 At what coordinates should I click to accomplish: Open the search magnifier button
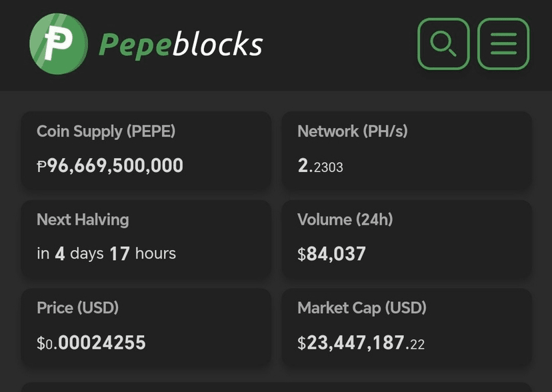click(443, 44)
